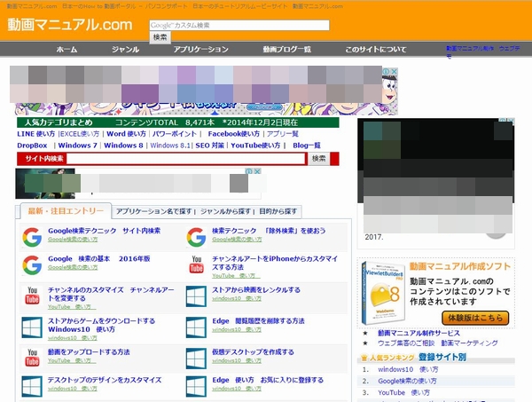
Task: Click the 動画マニュアル.com site logo
Action: tap(70, 25)
